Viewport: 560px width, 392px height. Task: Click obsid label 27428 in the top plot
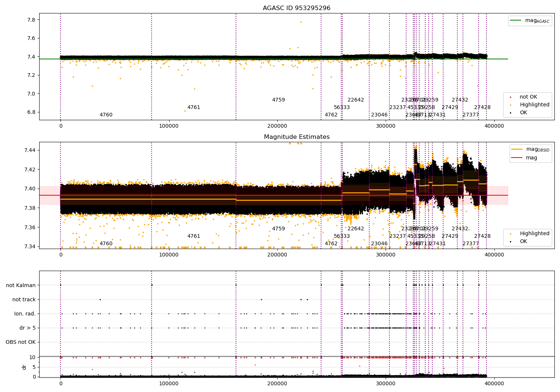pyautogui.click(x=482, y=108)
